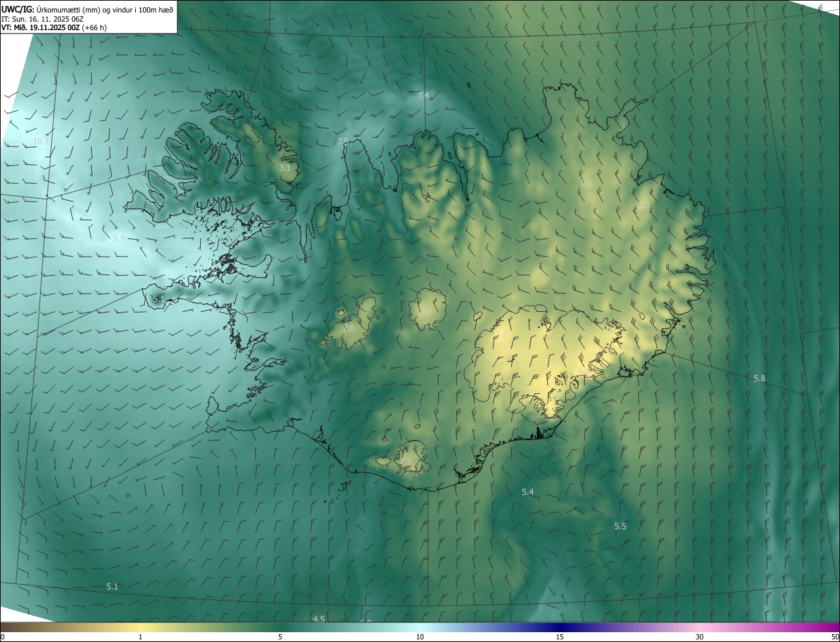This screenshot has height=642, width=840.
Task: Click the dark navy section of the color bar
Action: (560, 628)
